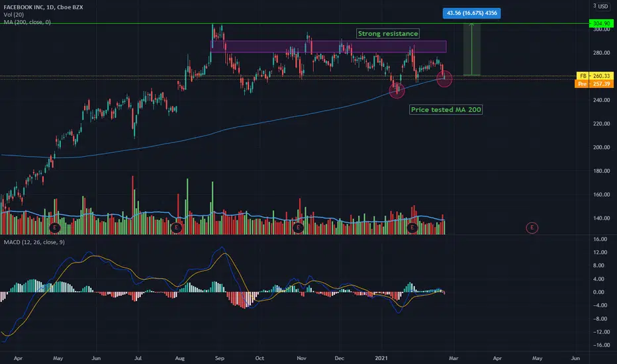Click the 220.00 price axis label

pos(602,124)
